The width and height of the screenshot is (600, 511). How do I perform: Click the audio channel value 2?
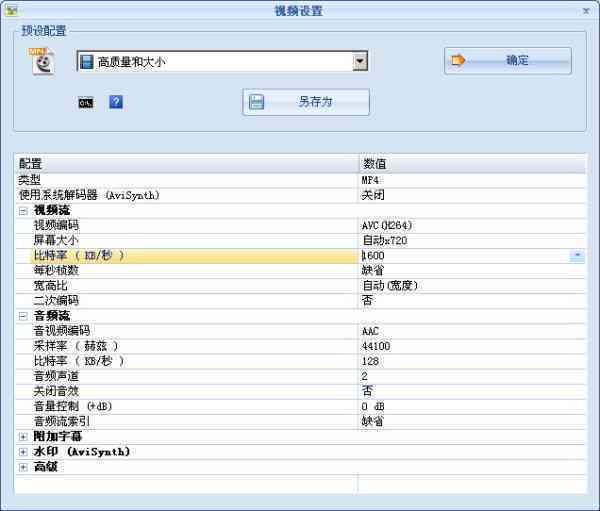click(x=364, y=376)
